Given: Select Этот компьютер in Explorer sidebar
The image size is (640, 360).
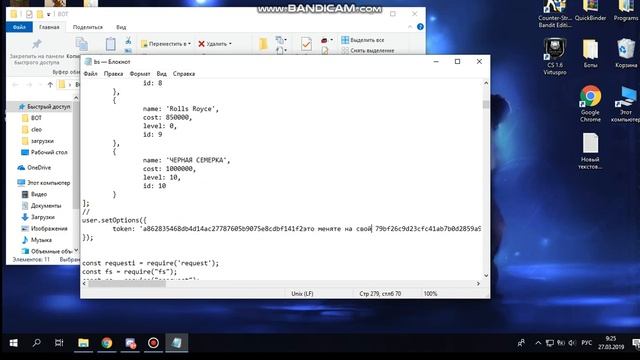Looking at the screenshot, I should coord(44,183).
